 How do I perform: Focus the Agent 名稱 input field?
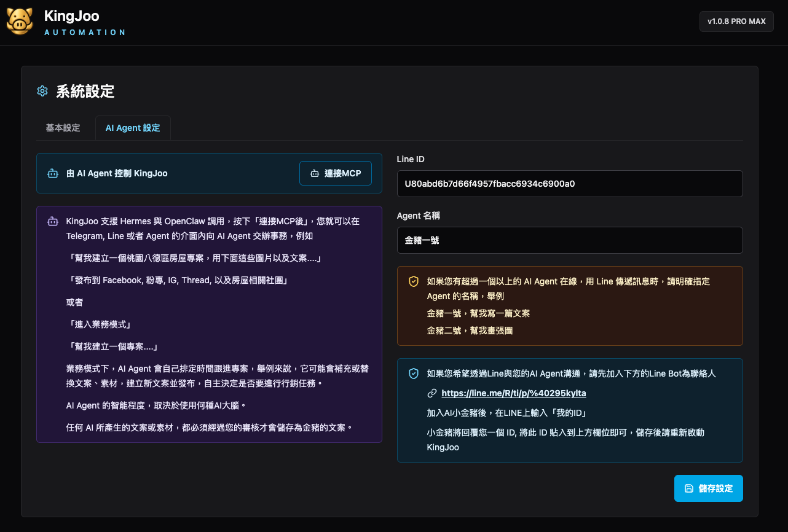[570, 240]
